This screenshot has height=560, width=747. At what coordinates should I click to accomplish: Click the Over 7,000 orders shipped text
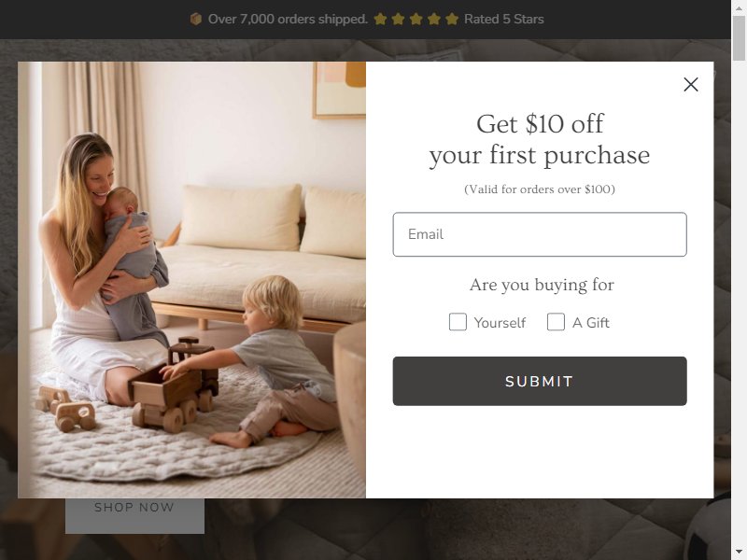click(x=288, y=19)
